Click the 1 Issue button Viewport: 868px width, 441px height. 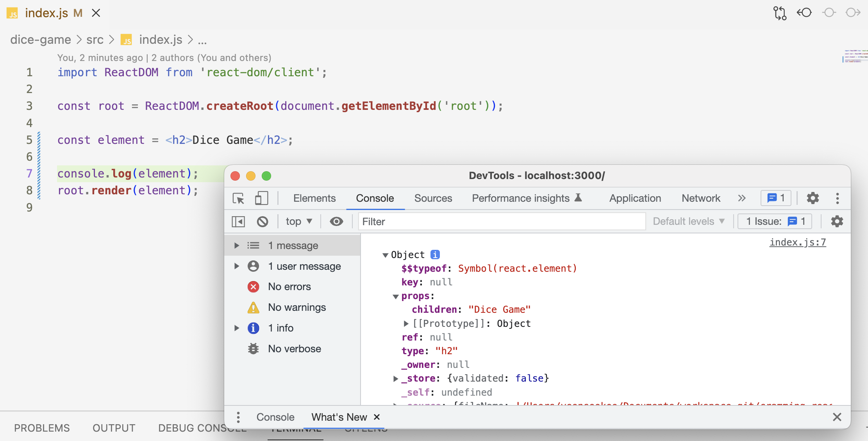pyautogui.click(x=775, y=222)
